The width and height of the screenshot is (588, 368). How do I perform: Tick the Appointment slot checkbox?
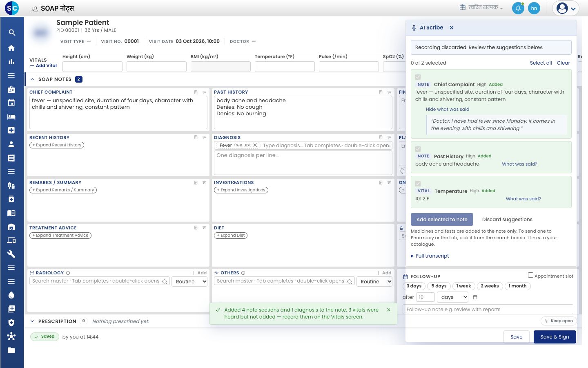tap(530, 275)
